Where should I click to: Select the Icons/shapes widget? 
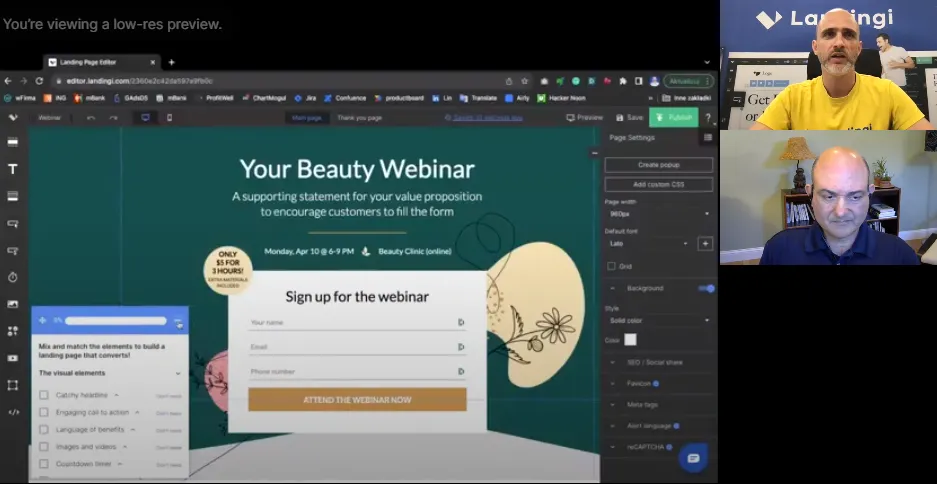pos(13,331)
